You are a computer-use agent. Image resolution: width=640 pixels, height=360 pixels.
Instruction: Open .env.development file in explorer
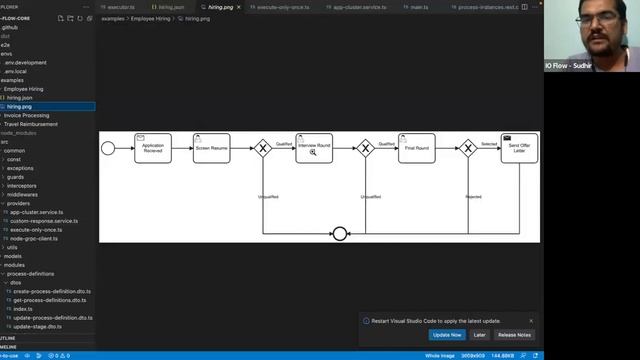coord(25,62)
